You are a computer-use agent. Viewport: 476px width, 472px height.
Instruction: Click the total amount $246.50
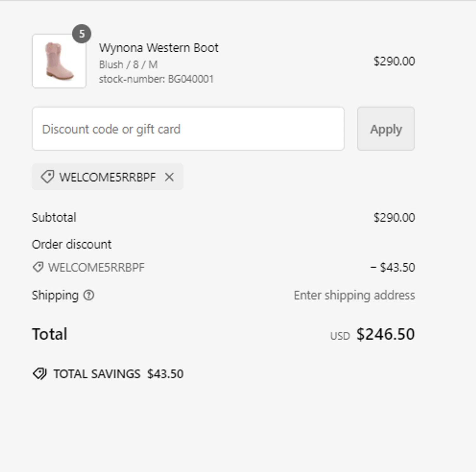click(386, 334)
